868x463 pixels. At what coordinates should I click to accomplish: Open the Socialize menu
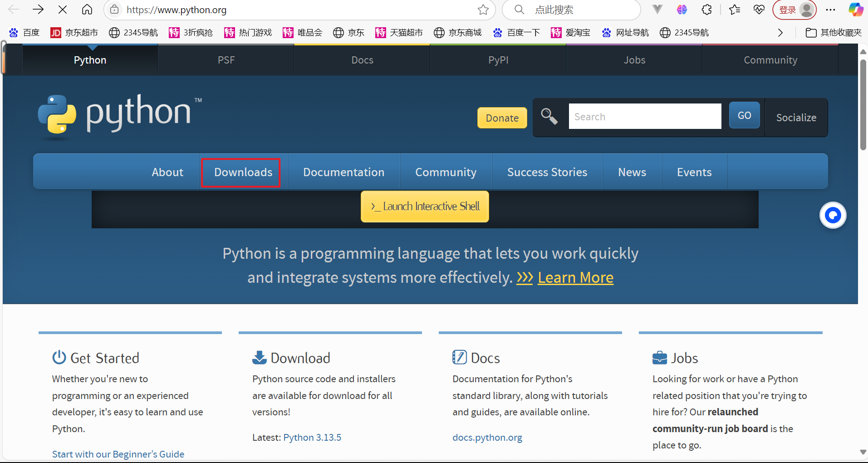coord(796,118)
